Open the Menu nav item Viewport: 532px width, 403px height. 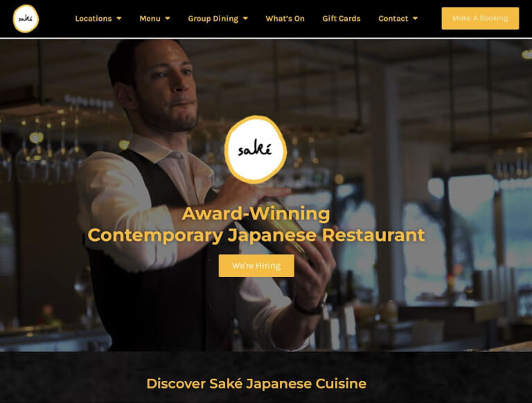(150, 19)
